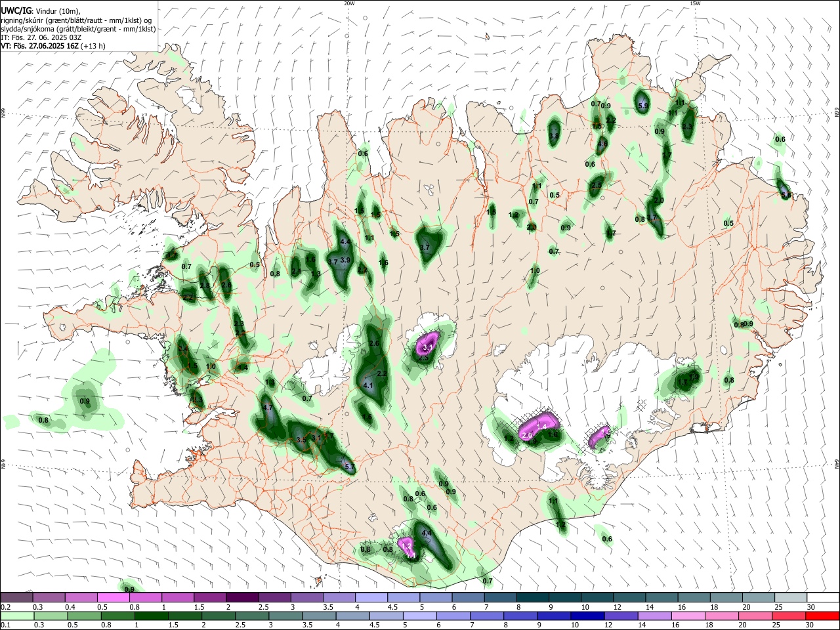840x630 pixels.
Task: Pick the darkest green rain legend swatch
Action: pyautogui.click(x=151, y=616)
